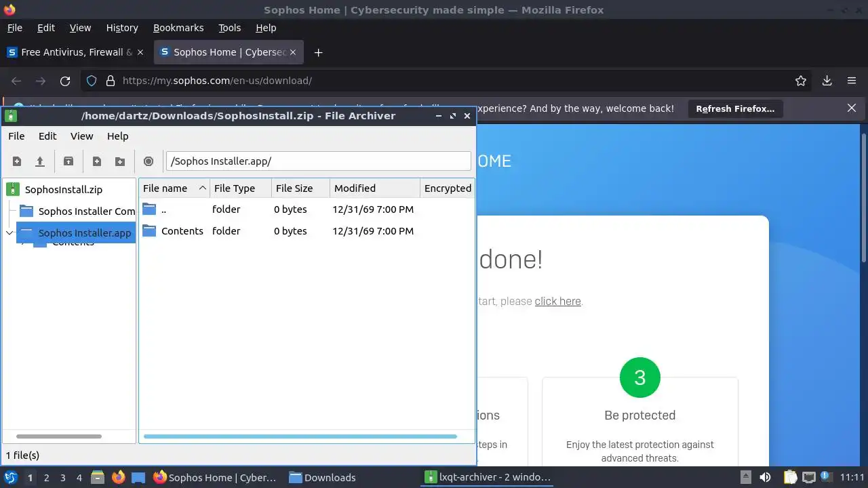Image resolution: width=868 pixels, height=488 pixels.
Task: Click the site lock icon in the address bar
Action: [x=111, y=81]
